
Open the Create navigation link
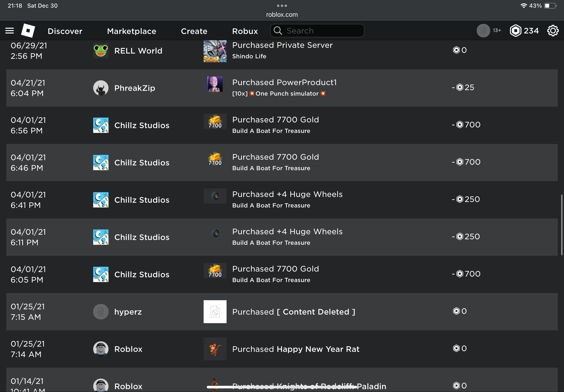[194, 31]
